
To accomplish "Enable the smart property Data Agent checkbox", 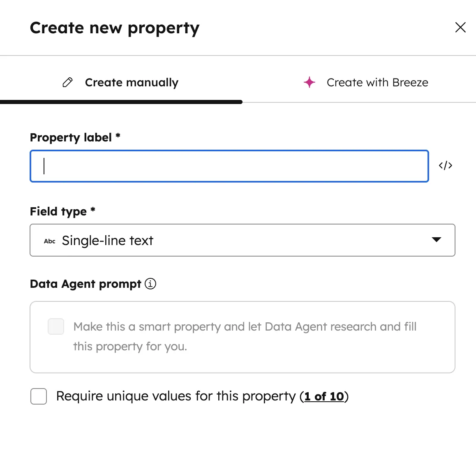I will click(56, 326).
